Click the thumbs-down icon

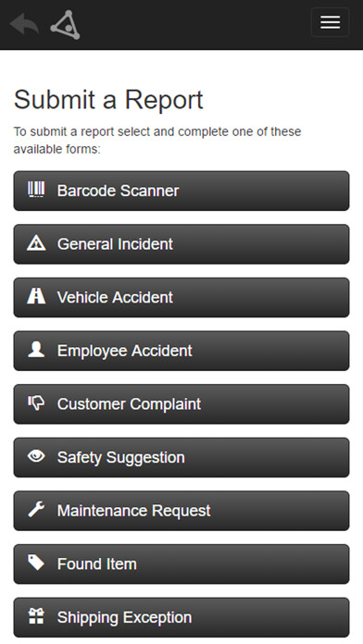[x=36, y=403]
